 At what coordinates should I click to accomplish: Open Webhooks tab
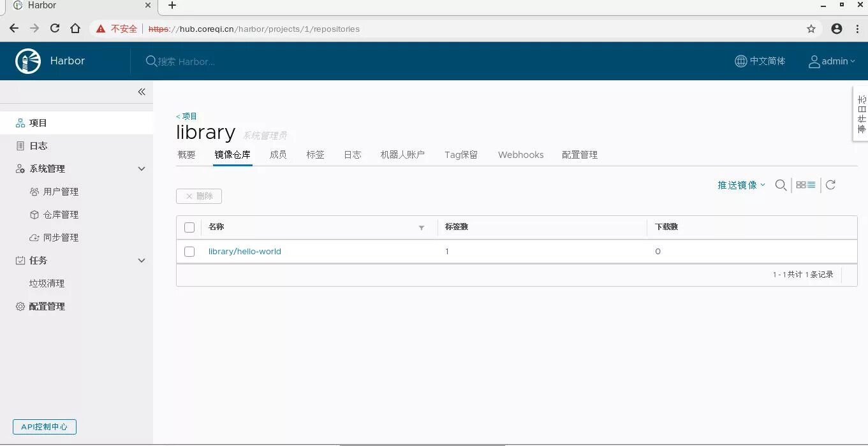point(521,155)
